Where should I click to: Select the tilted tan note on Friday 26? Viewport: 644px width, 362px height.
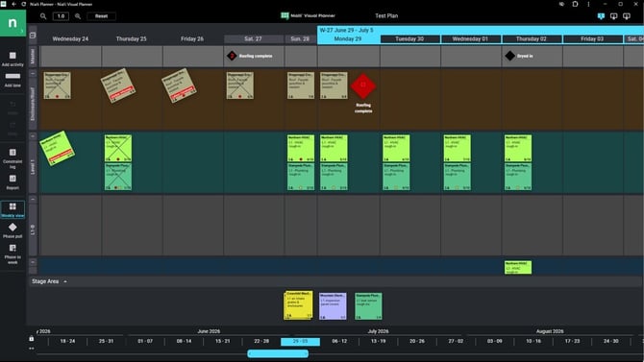click(179, 85)
